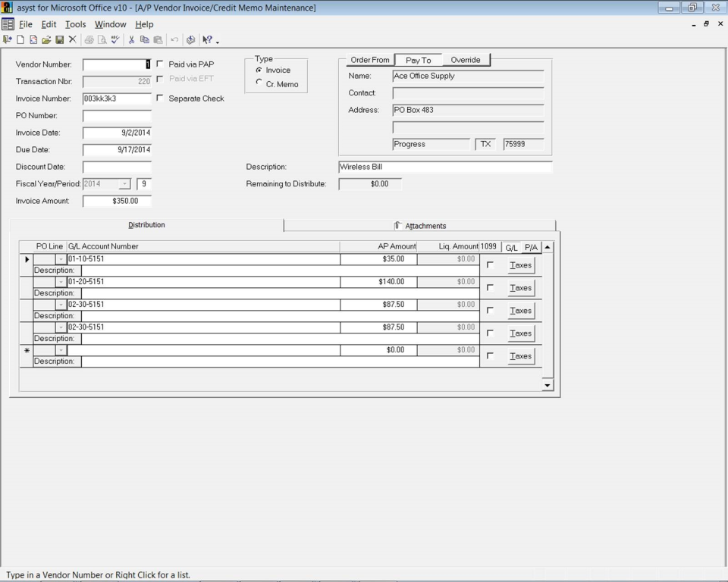
Task: Click Taxes button for first 02-30-5151 row
Action: click(520, 311)
